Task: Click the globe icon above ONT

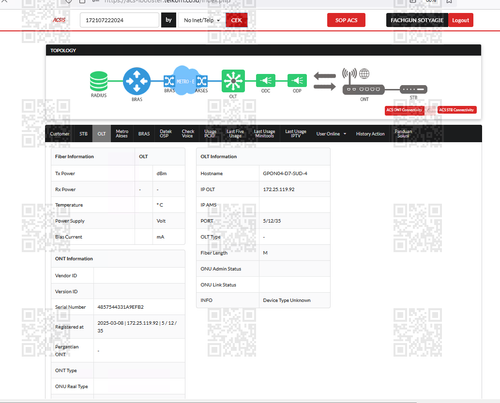Action: tap(364, 73)
